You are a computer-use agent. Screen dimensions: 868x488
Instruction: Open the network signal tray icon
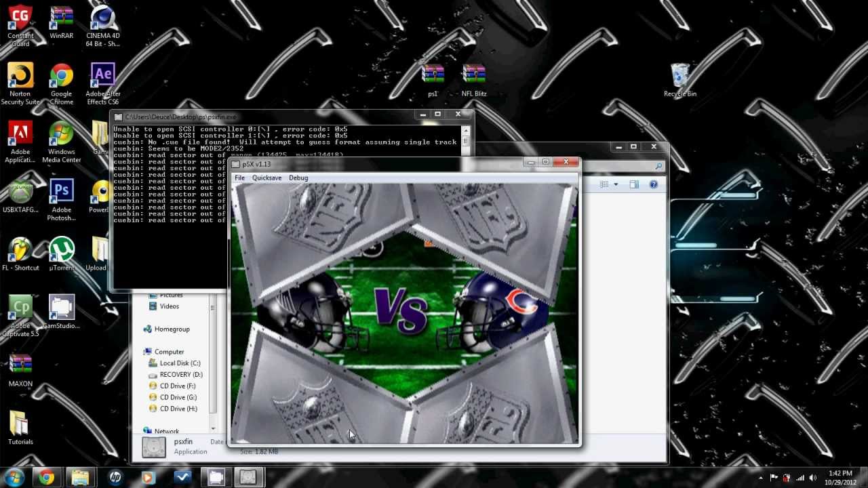(x=800, y=478)
